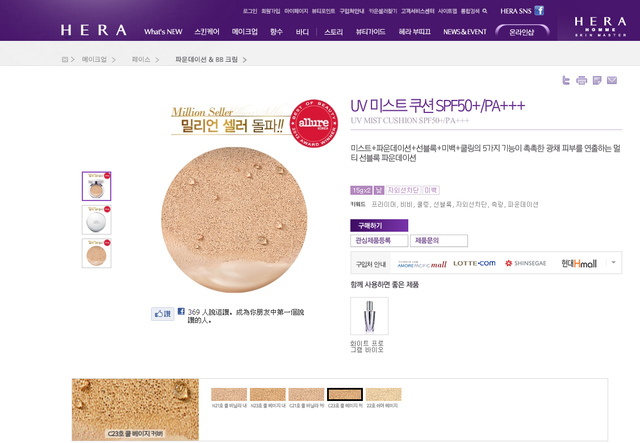Viewport: 640px width, 443px height.
Task: Select the white compact case thumbnail
Action: pos(96,220)
